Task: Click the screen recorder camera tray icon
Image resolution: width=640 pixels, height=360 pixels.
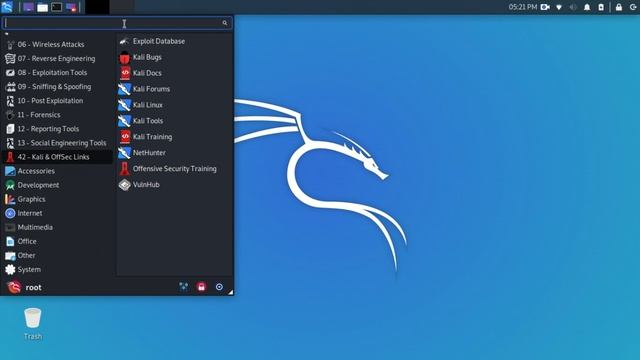Action: click(545, 7)
